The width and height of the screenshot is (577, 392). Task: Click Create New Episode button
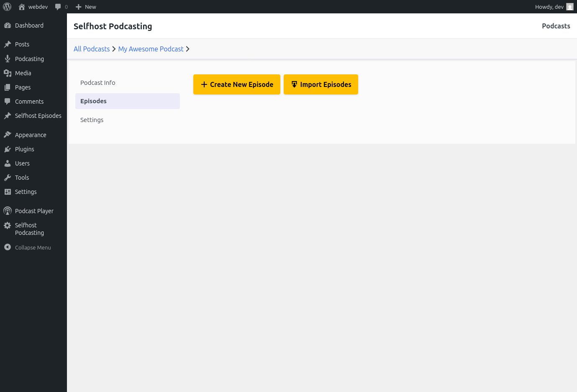237,84
